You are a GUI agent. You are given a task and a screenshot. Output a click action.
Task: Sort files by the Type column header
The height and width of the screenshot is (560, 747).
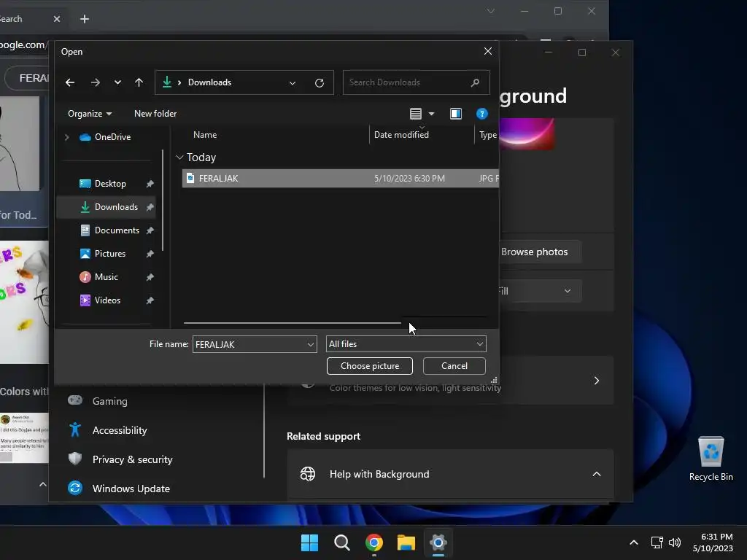487,135
